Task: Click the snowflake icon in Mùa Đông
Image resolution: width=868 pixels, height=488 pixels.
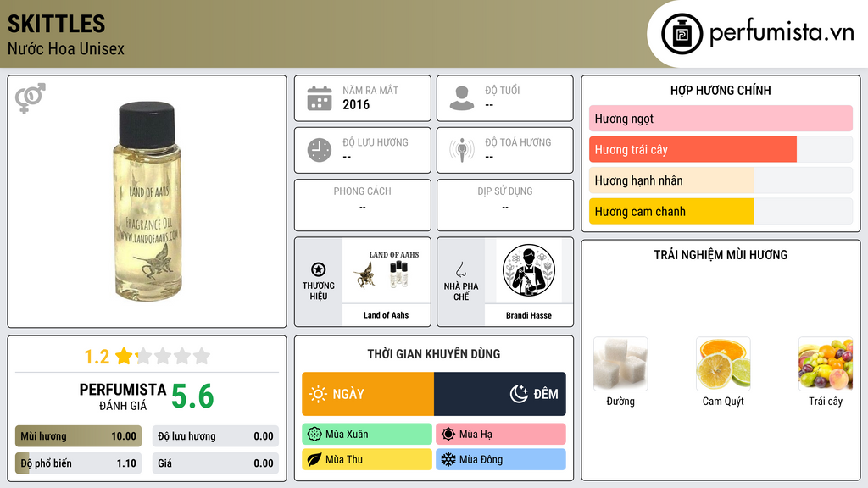Action: tap(448, 459)
